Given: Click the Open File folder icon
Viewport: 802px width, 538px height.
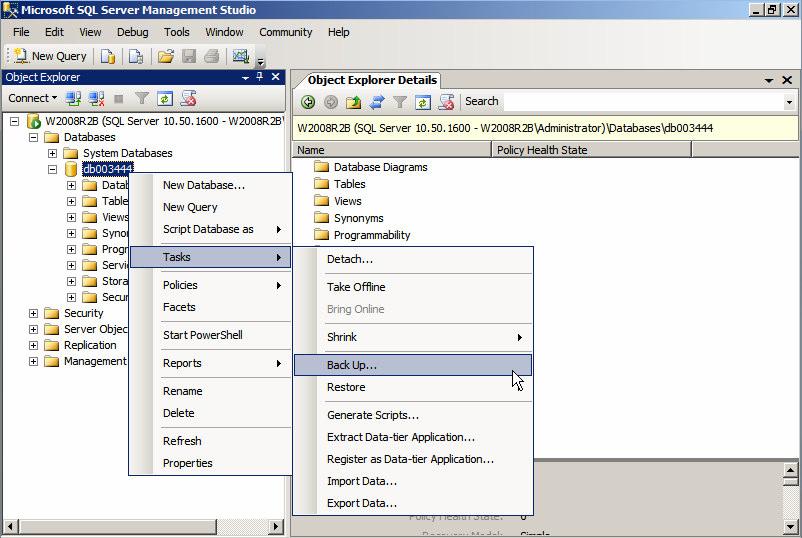Looking at the screenshot, I should click(x=165, y=56).
